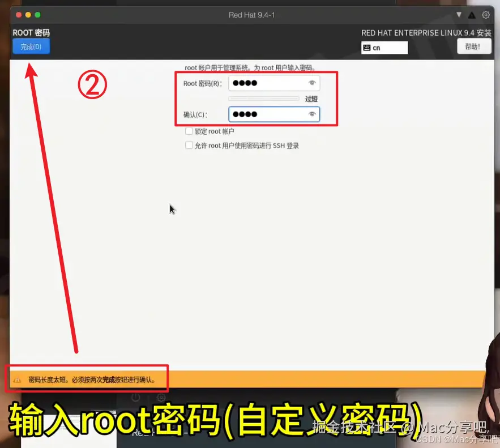Click the 过短 strength label
Image resolution: width=500 pixels, height=448 pixels.
pos(310,98)
